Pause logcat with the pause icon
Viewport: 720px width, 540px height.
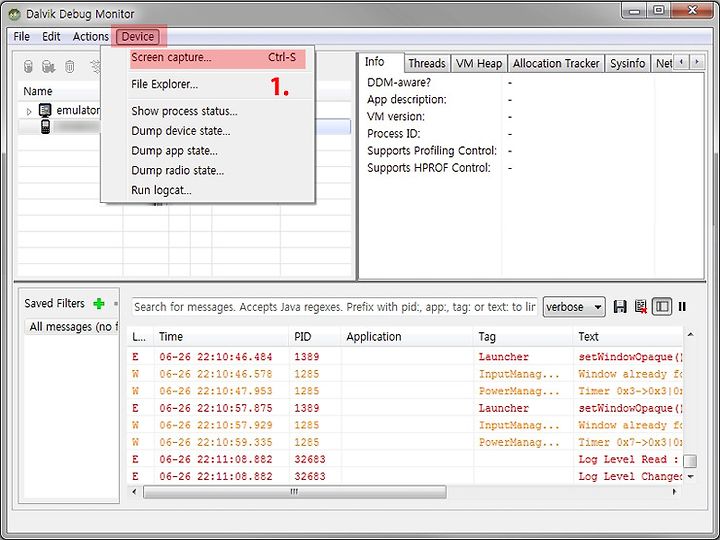point(682,307)
